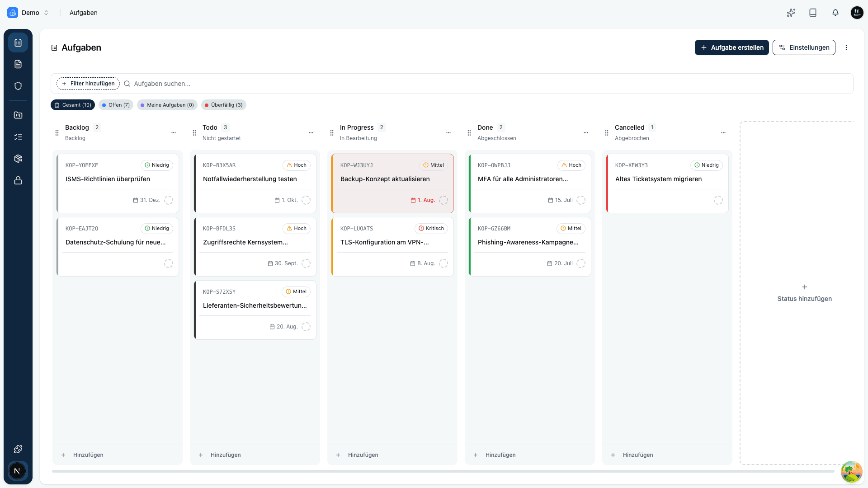Open the Notfallwiederherstellung testen card
Screen dimensions: 868x488
point(255,183)
